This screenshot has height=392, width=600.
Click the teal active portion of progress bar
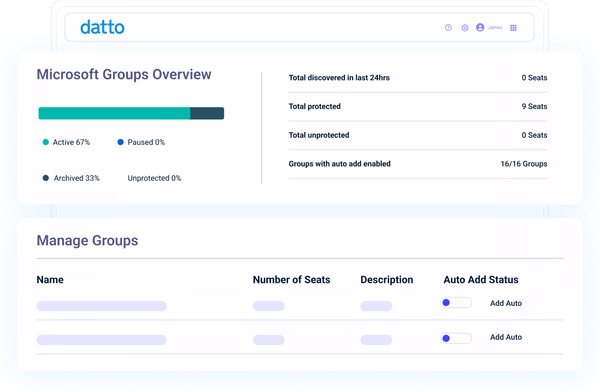coord(114,113)
